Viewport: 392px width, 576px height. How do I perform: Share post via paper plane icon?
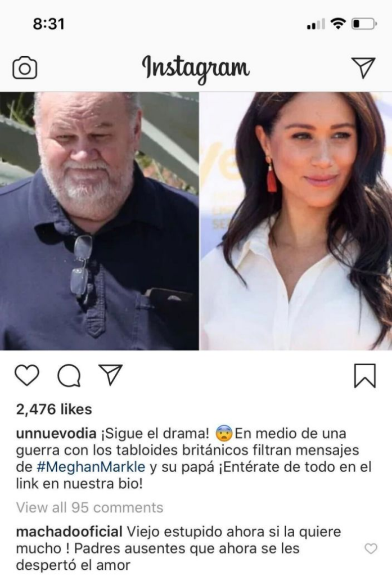tap(110, 375)
